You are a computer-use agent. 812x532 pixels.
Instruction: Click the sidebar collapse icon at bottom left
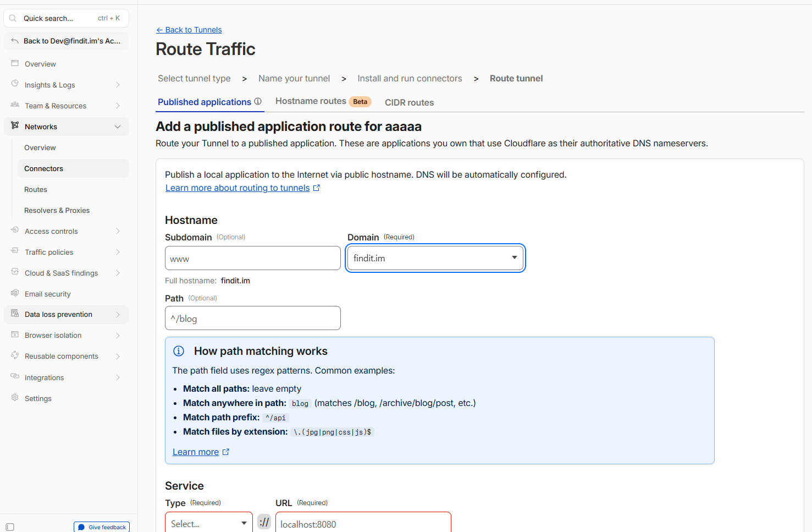click(x=10, y=527)
